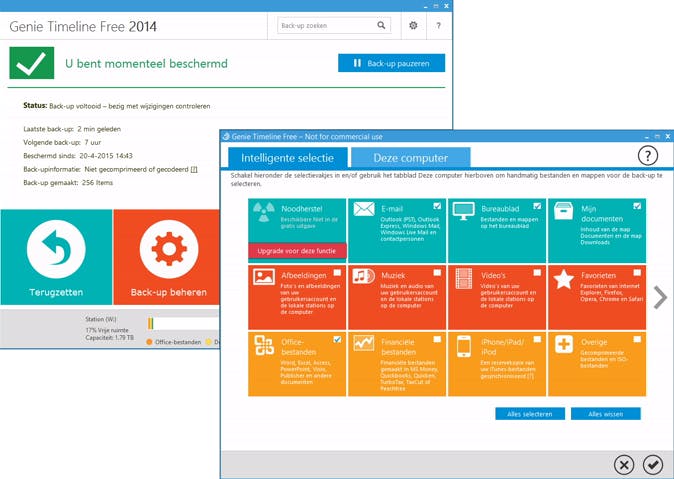
Task: Check the Favorieten checkbox
Action: tap(637, 273)
